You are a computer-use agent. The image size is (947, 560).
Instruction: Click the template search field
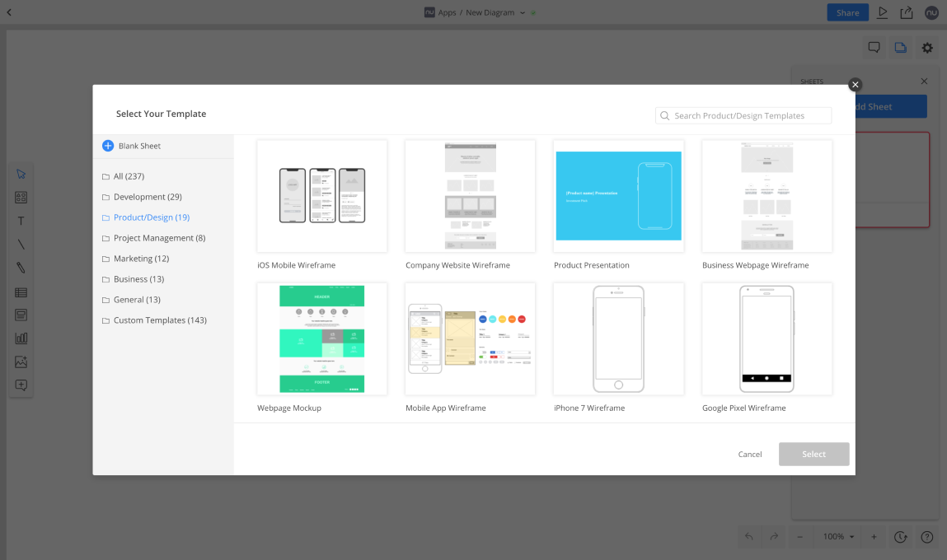[742, 115]
